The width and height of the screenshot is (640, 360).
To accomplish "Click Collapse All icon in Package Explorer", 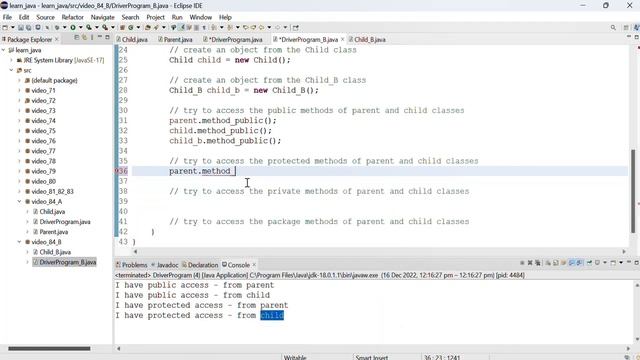I will click(76, 38).
